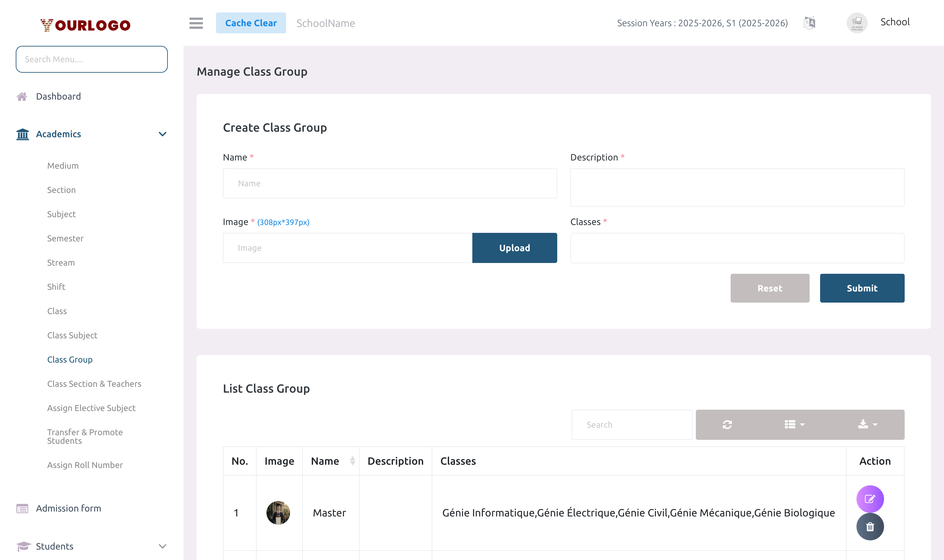Select the Dashboard home icon in the sidebar
The height and width of the screenshot is (560, 944).
point(22,96)
